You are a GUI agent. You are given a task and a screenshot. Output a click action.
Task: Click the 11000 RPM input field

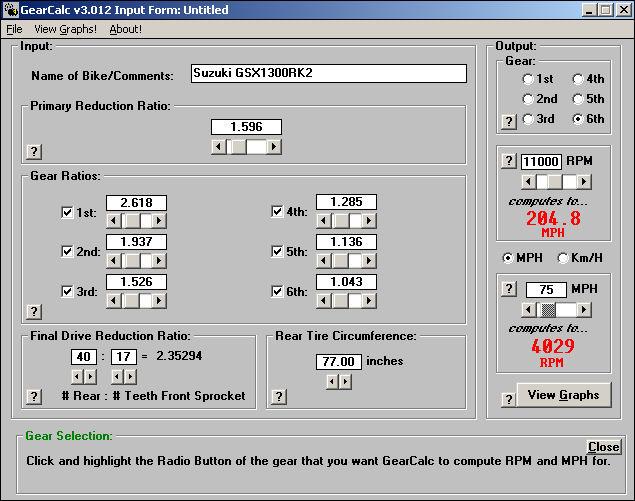[x=541, y=162]
